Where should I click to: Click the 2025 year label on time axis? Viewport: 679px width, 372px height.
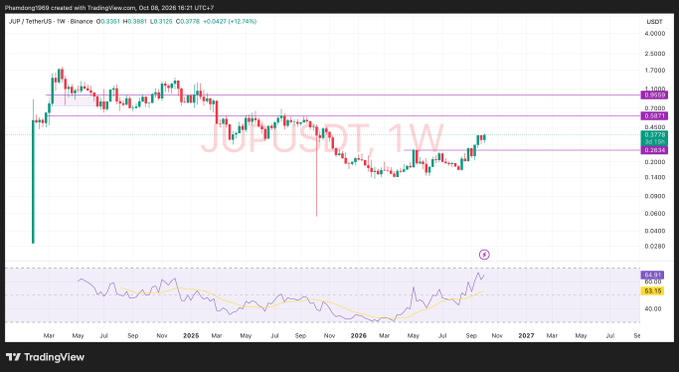click(x=191, y=336)
